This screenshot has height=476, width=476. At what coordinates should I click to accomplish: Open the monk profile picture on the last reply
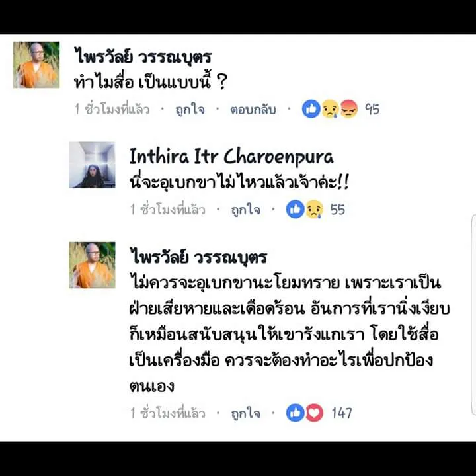coord(92,265)
